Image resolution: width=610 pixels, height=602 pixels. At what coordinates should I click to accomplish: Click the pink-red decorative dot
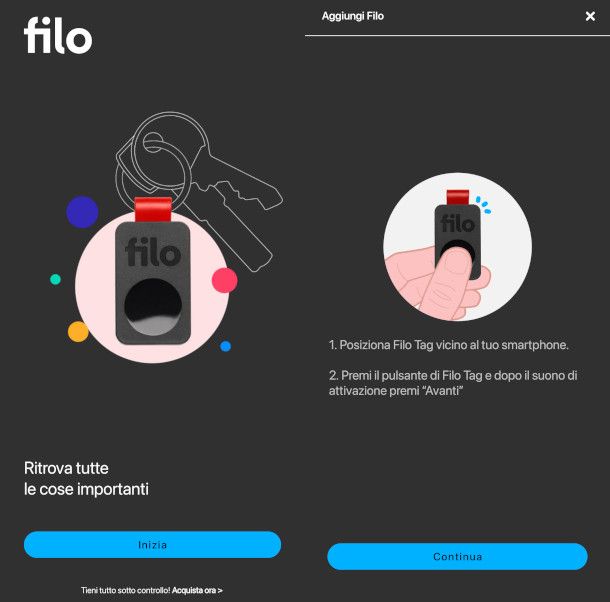tap(224, 280)
